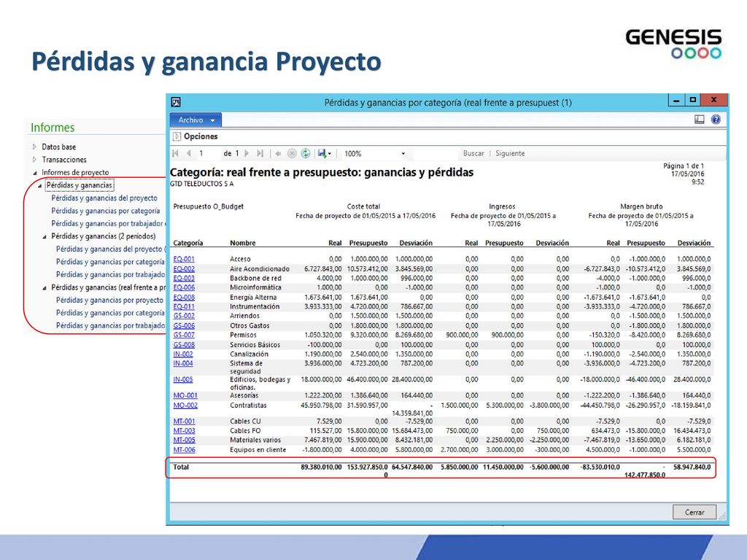The image size is (747, 560).
Task: Click the Total row label
Action: (181, 467)
